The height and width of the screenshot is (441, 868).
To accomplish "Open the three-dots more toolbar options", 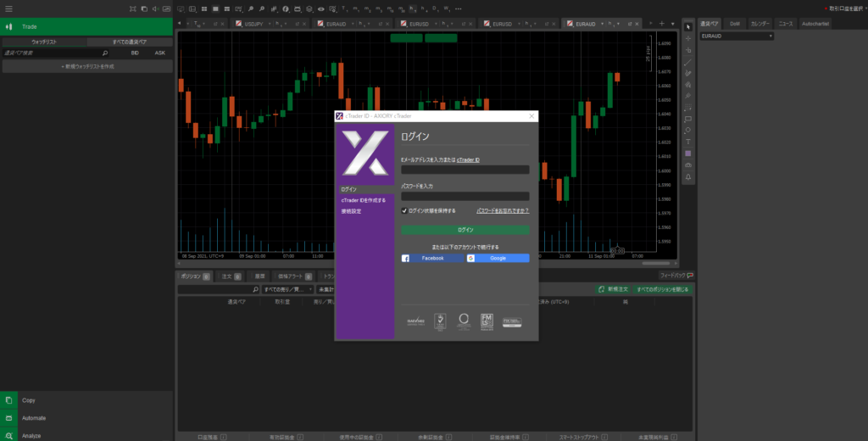I will point(458,8).
